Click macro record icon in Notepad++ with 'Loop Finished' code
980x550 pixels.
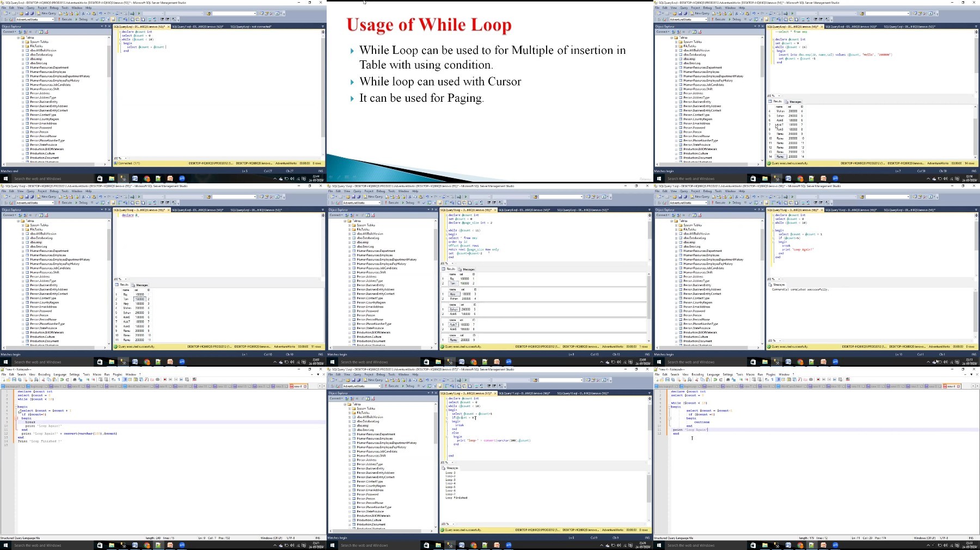point(164,379)
